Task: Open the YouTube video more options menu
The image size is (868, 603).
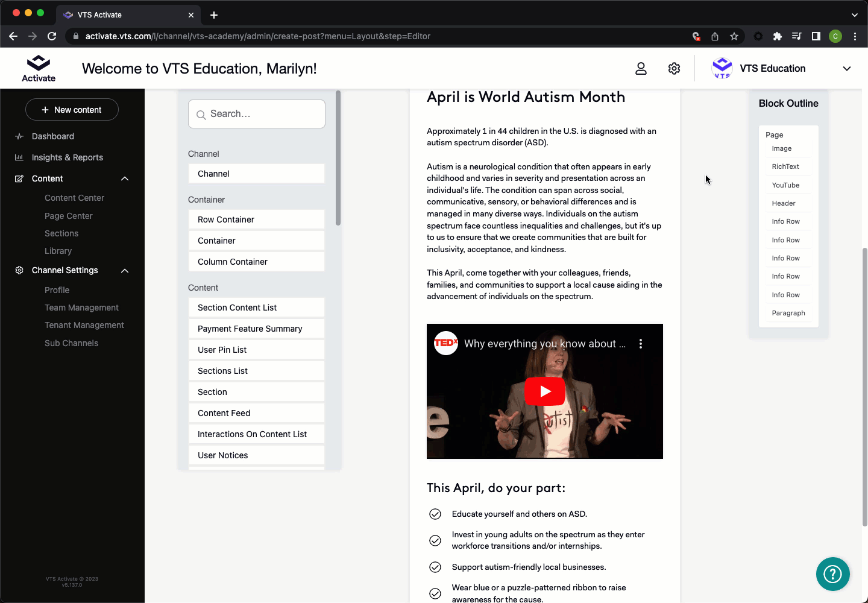Action: pyautogui.click(x=641, y=344)
